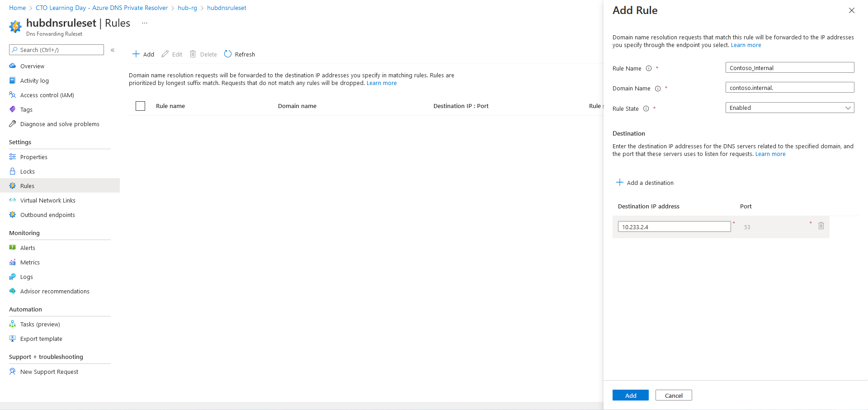
Task: Collapse the left sidebar menu
Action: coord(113,50)
